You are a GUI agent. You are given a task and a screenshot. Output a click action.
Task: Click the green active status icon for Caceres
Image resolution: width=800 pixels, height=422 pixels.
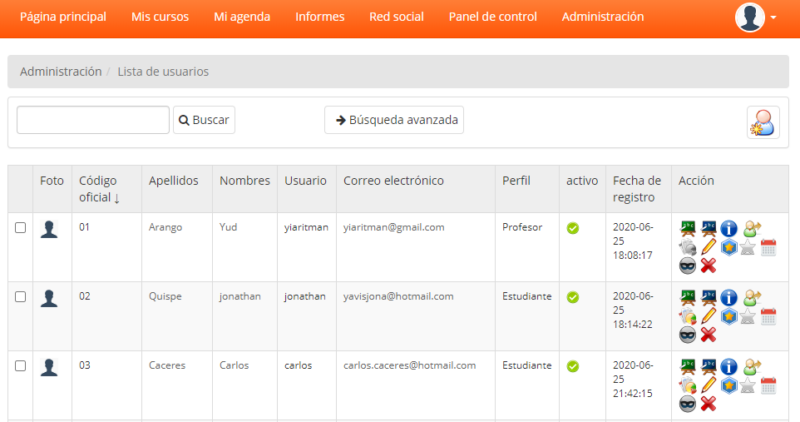pyautogui.click(x=573, y=366)
